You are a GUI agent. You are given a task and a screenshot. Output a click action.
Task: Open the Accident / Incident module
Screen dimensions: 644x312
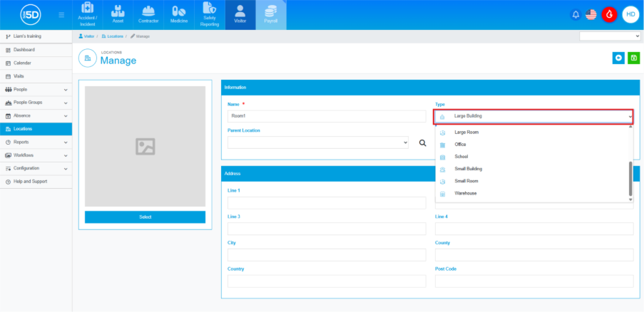(87, 15)
